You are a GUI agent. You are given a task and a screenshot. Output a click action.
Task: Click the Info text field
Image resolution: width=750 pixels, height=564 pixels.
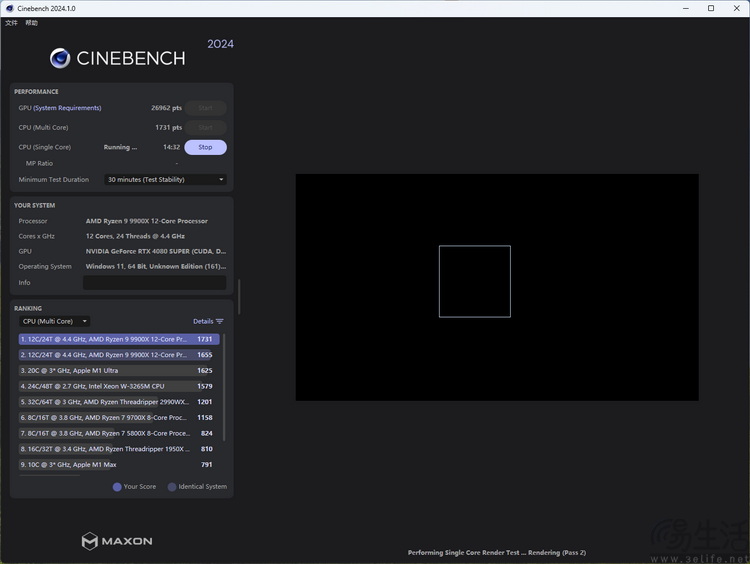pyautogui.click(x=154, y=283)
